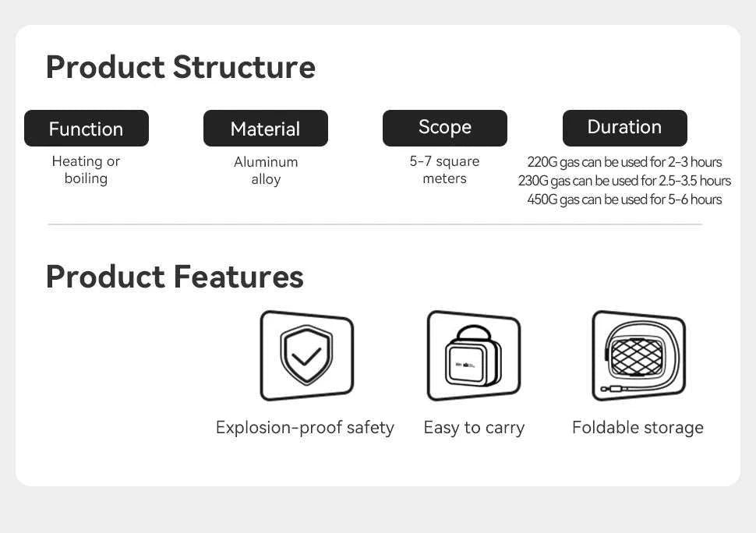Image resolution: width=756 pixels, height=533 pixels.
Task: Select the Material label badge
Action: [x=266, y=129]
